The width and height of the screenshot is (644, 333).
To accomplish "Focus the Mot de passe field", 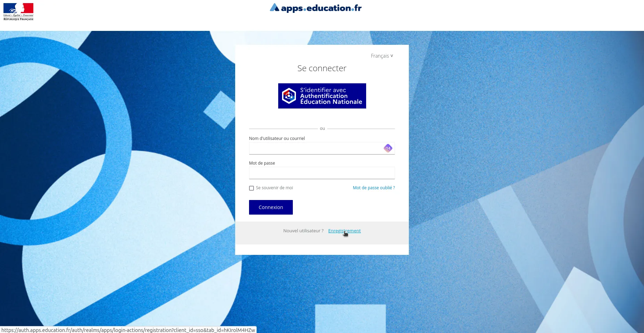I will coord(322,173).
